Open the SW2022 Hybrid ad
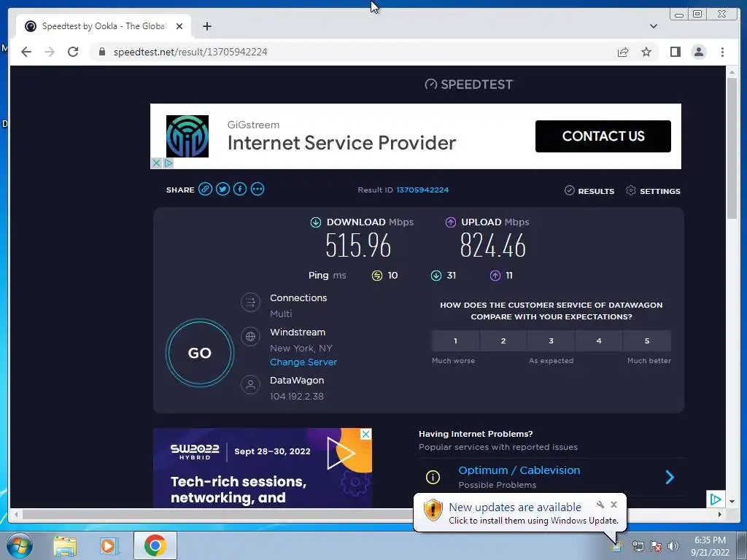The width and height of the screenshot is (747, 560). (263, 469)
